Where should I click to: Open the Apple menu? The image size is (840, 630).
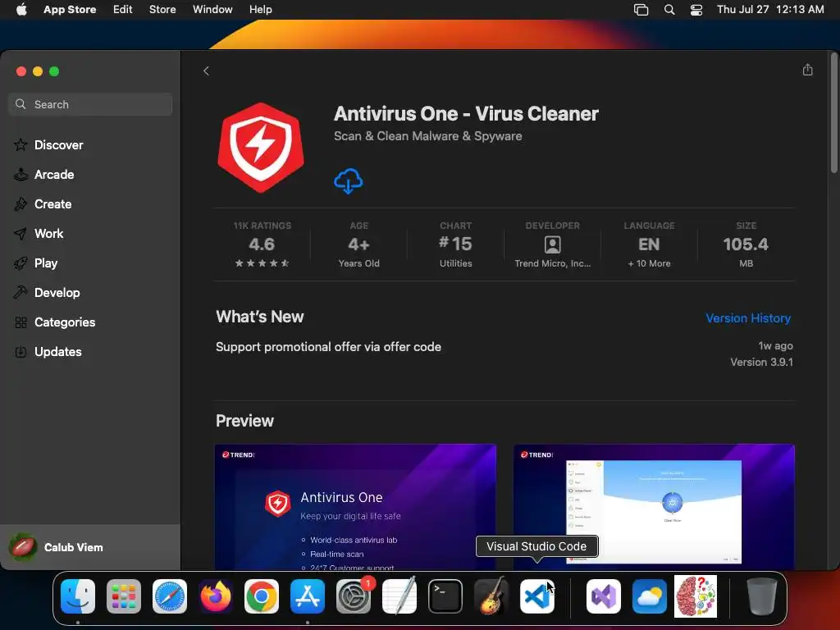tap(21, 10)
